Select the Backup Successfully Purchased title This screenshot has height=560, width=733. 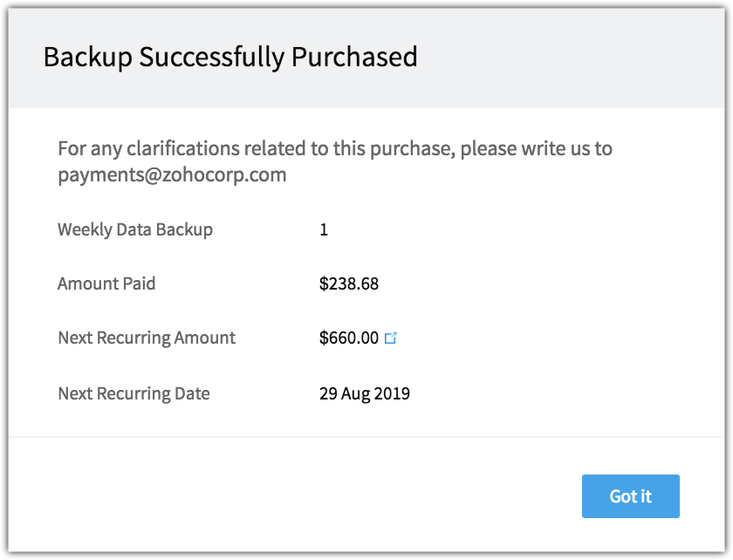coord(230,57)
